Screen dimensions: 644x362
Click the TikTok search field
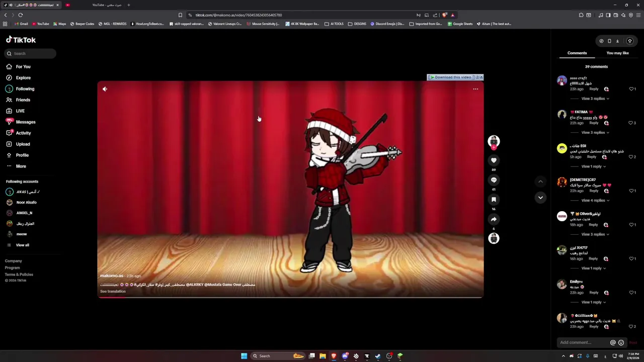(x=30, y=53)
